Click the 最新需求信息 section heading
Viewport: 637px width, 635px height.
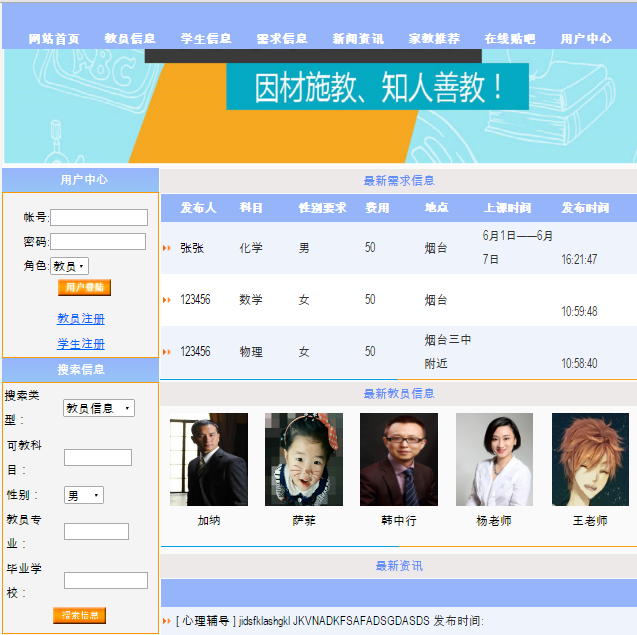coord(399,181)
